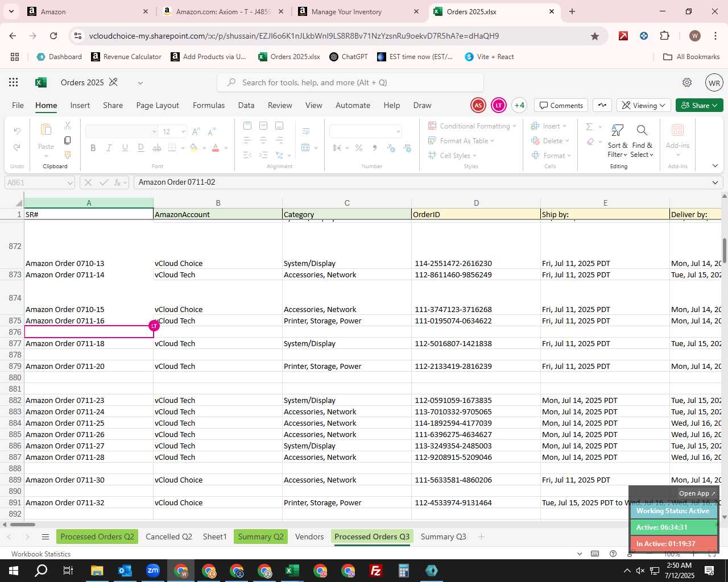Open the number format dropdown
728x582 pixels.
coord(398,132)
